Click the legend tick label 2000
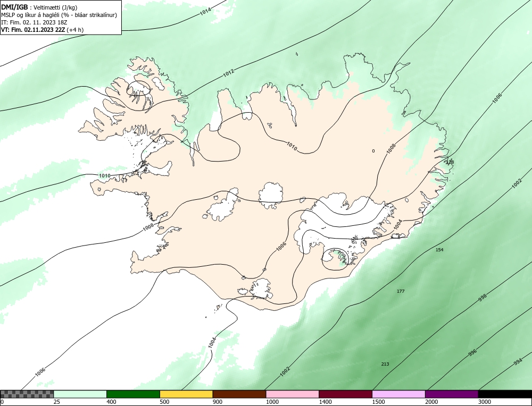 click(431, 402)
